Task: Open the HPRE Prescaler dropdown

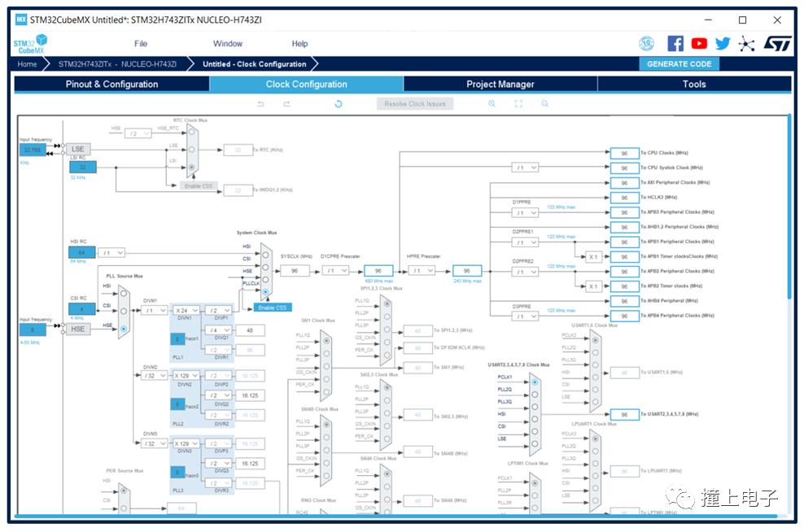Action: (422, 271)
